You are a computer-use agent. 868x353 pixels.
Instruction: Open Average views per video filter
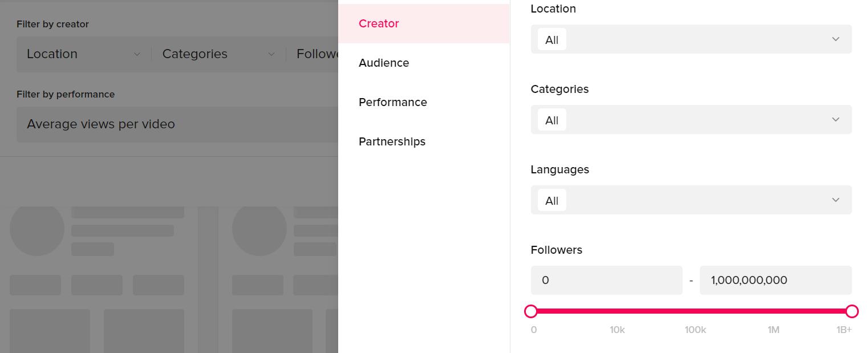pos(101,124)
